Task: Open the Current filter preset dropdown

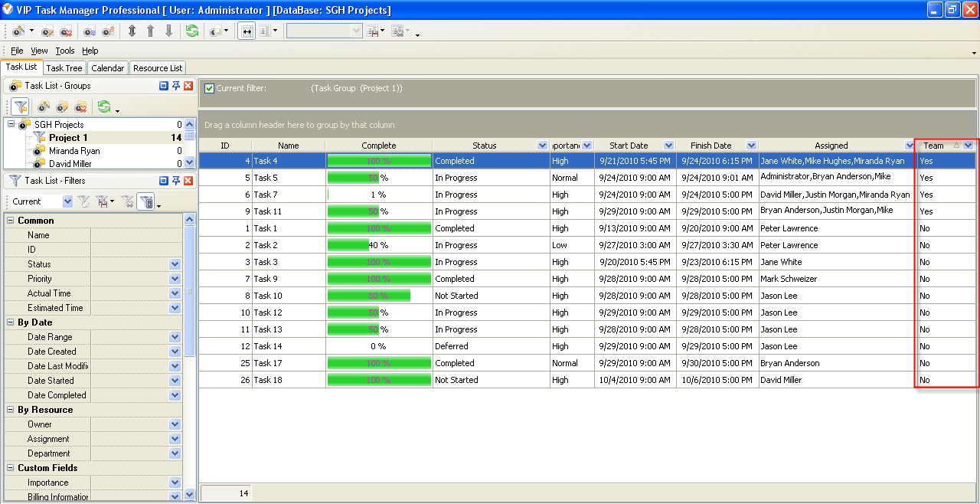Action: [x=67, y=201]
